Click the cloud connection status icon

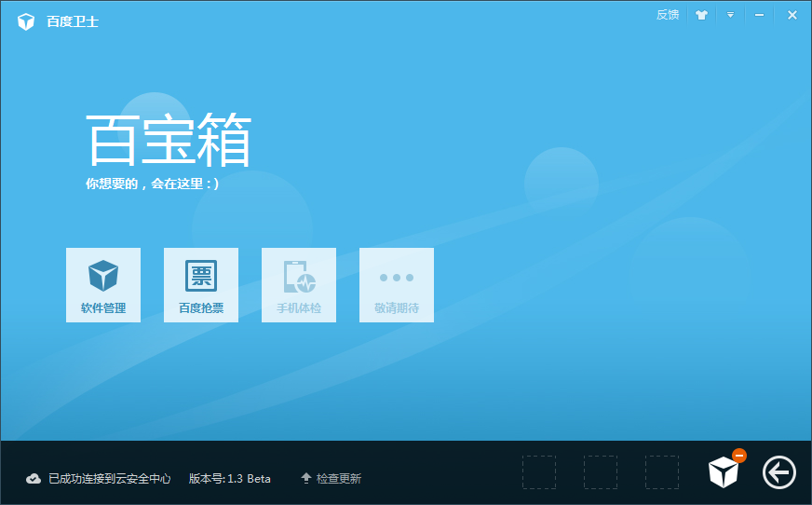tap(34, 479)
